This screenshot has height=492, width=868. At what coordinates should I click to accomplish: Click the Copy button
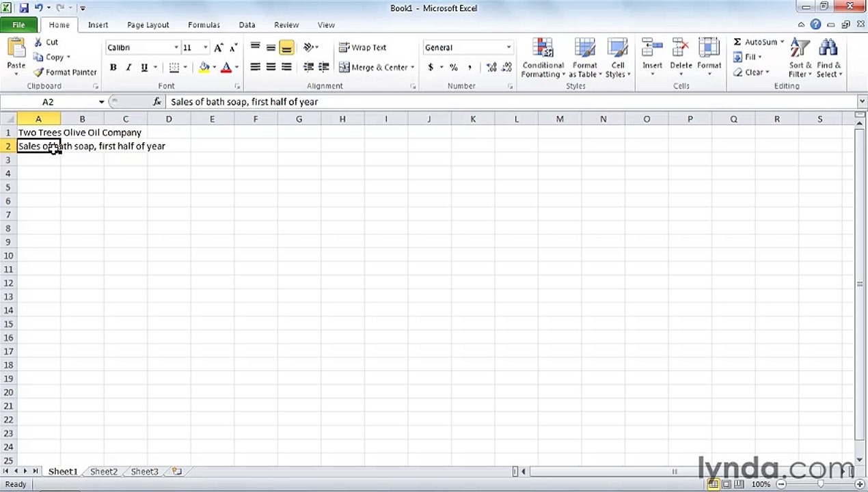[x=49, y=57]
